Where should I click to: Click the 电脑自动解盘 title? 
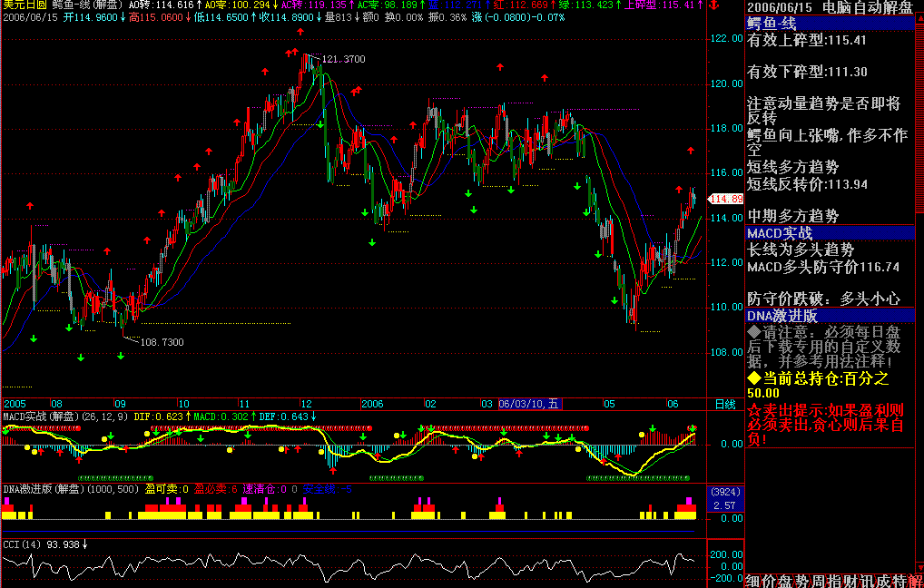click(867, 7)
